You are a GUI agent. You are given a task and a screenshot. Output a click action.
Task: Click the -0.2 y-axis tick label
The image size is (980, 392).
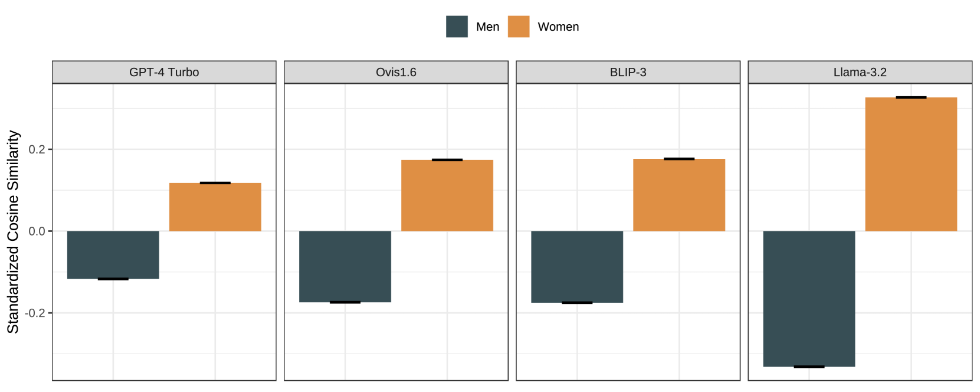tap(35, 313)
